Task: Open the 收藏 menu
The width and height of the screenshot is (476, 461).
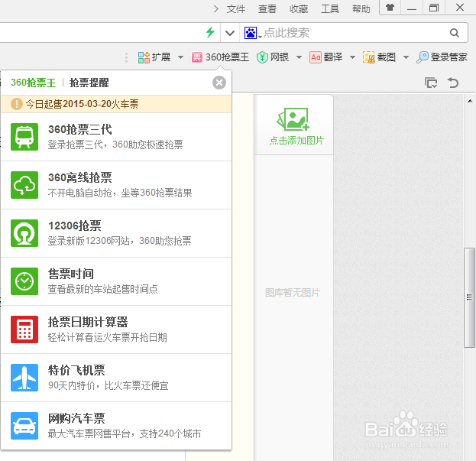Action: [299, 9]
